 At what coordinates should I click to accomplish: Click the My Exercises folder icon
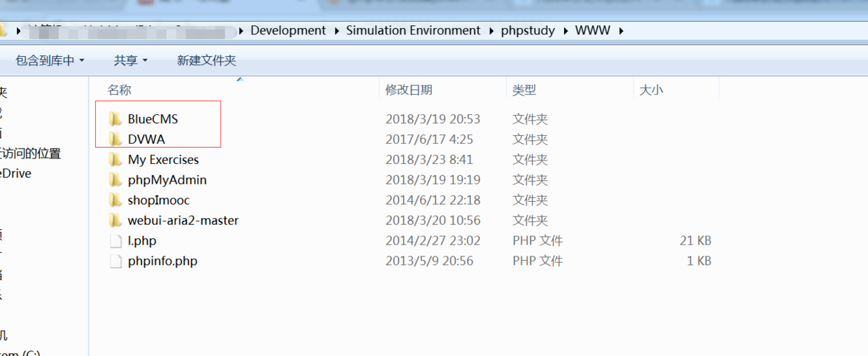coord(115,160)
